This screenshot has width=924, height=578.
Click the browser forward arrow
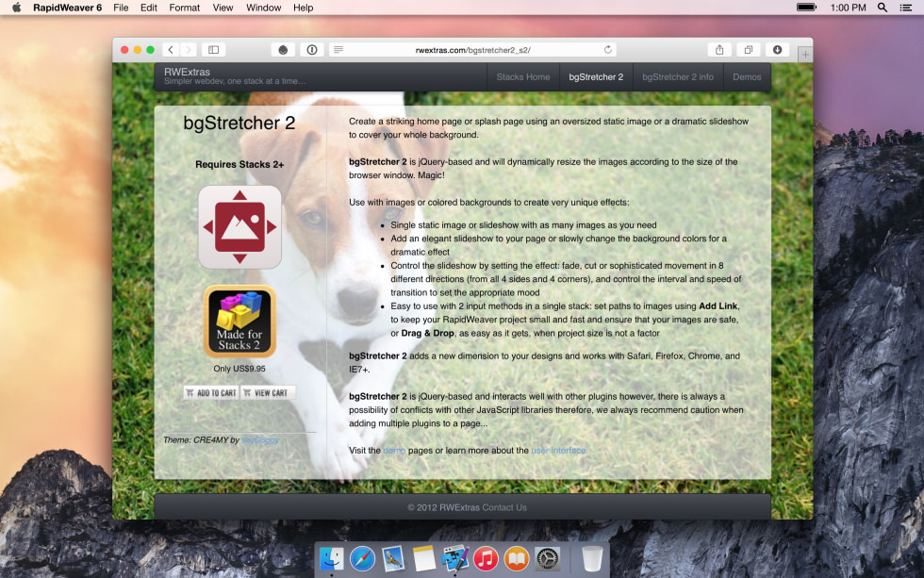coord(189,50)
